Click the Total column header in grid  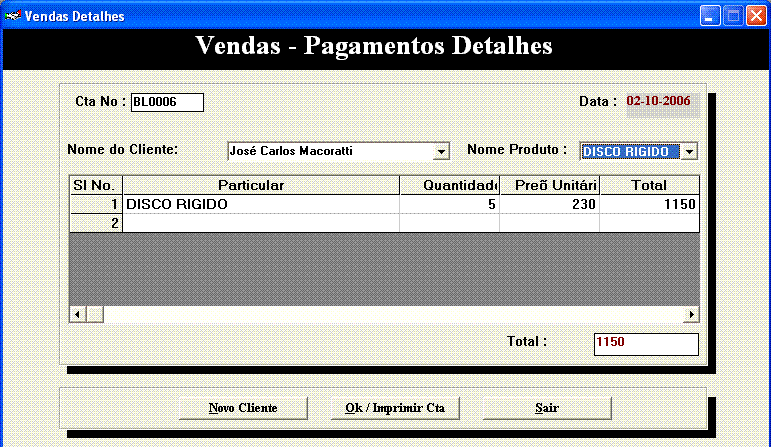[x=648, y=185]
